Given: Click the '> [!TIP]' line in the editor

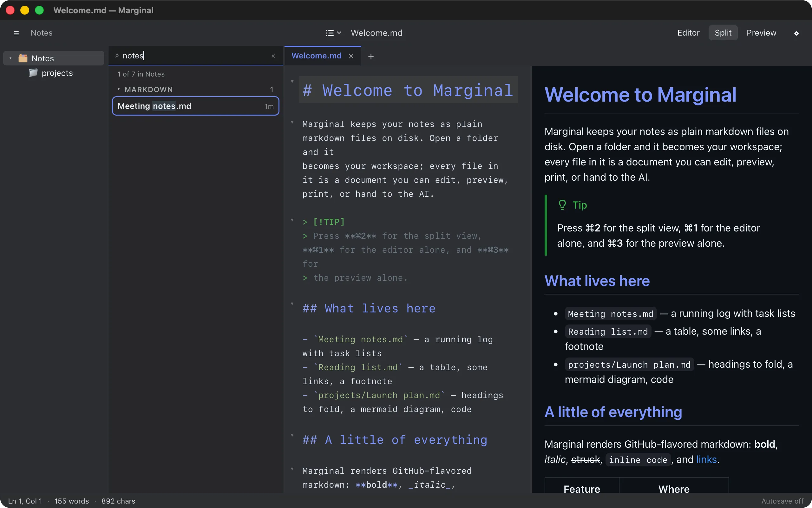Looking at the screenshot, I should pyautogui.click(x=324, y=222).
